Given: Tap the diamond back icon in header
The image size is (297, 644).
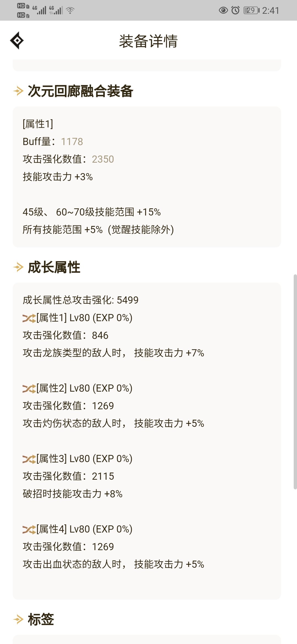Looking at the screenshot, I should pos(17,40).
